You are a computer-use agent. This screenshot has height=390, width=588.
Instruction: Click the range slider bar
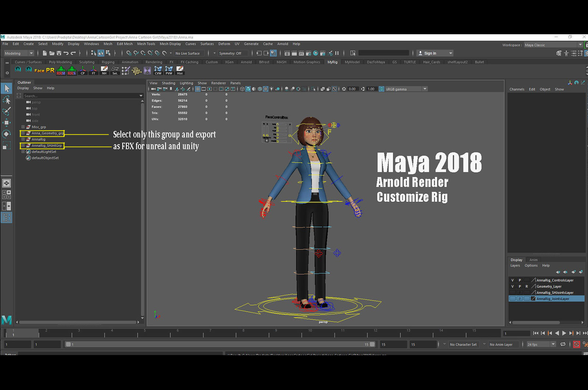pos(220,344)
